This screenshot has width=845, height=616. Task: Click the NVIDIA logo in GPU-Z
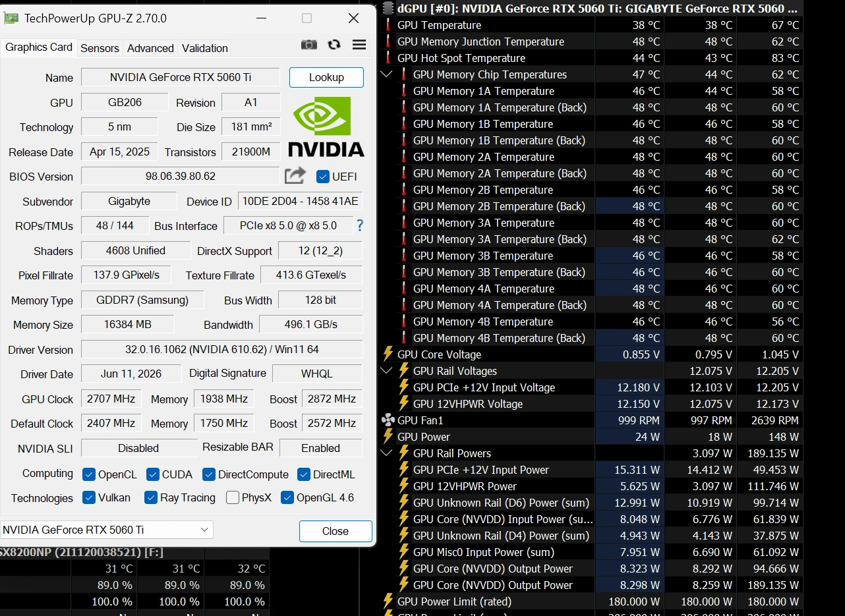tap(326, 127)
